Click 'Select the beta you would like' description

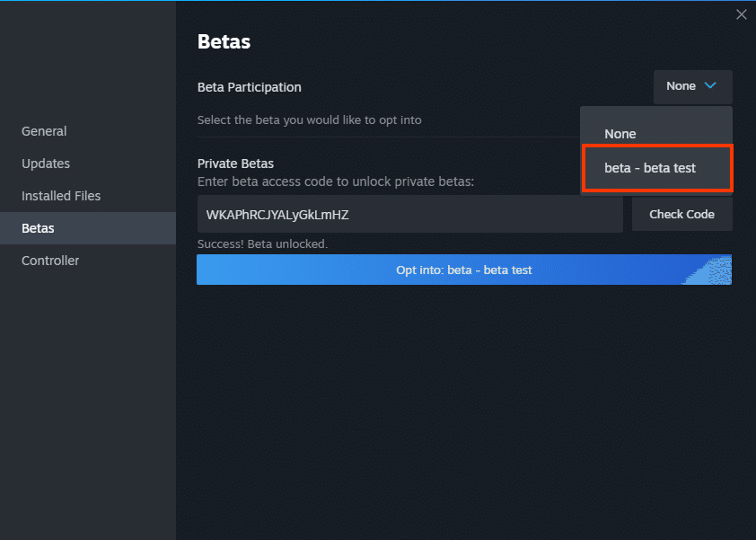309,120
